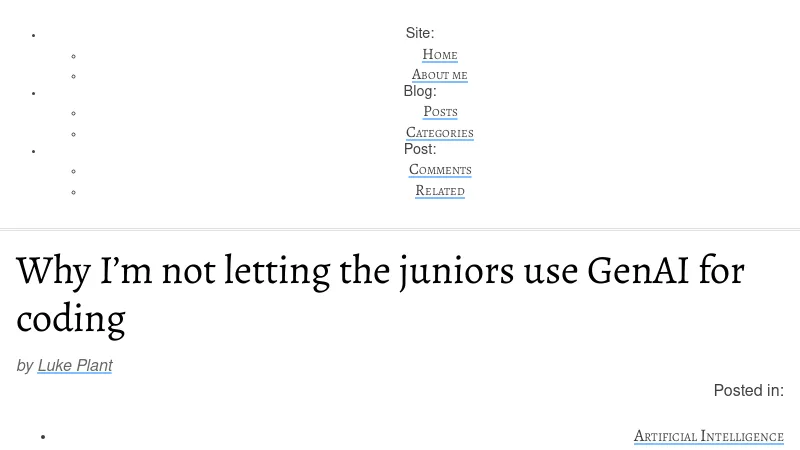
Task: Click the bullet beside the Site label
Action: click(33, 36)
